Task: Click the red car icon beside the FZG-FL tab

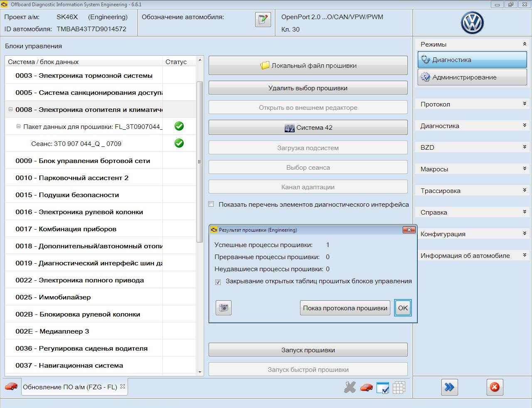Action: pos(11,386)
